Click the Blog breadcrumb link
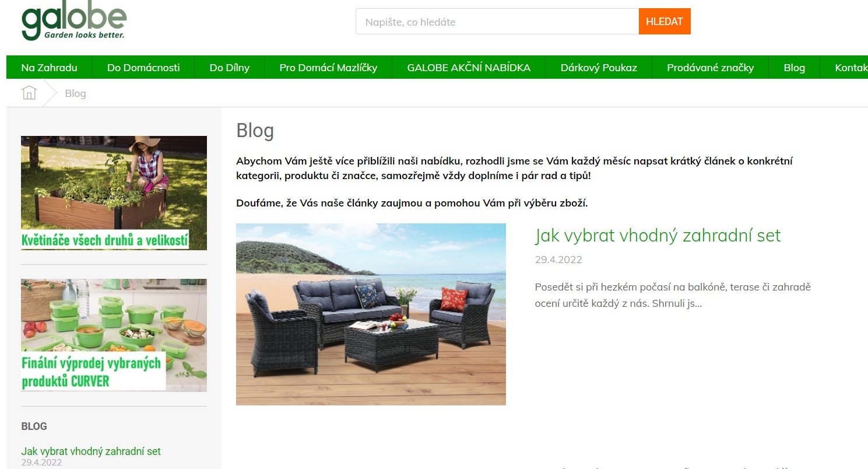Viewport: 868px width, 469px height. (75, 93)
